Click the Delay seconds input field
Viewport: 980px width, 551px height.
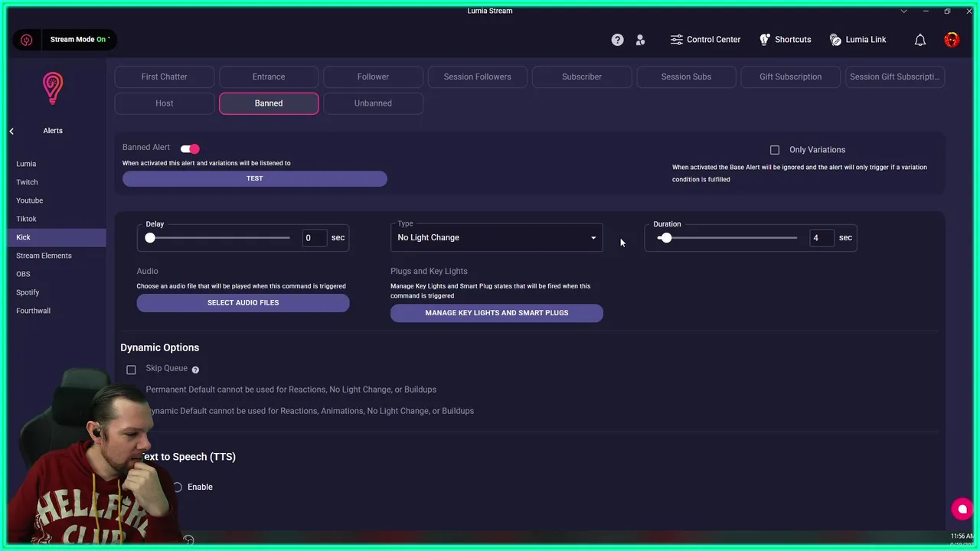(315, 238)
